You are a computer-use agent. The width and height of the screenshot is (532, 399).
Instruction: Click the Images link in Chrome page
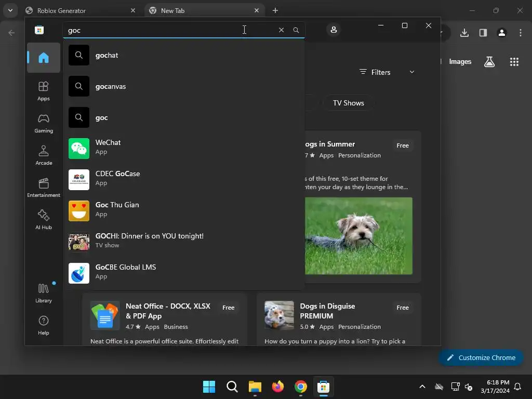(460, 62)
